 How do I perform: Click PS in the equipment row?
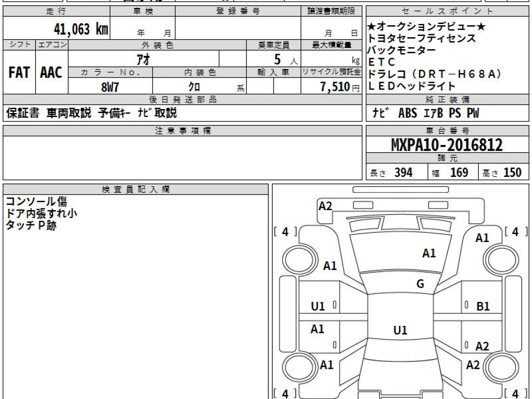[454, 113]
